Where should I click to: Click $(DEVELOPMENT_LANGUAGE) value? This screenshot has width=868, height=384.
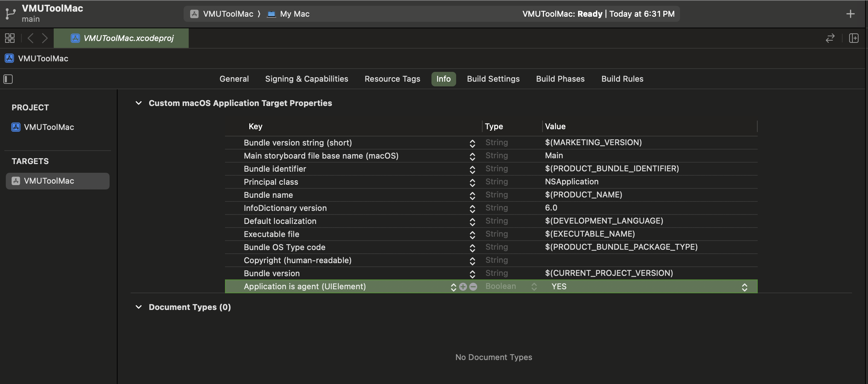(x=604, y=221)
